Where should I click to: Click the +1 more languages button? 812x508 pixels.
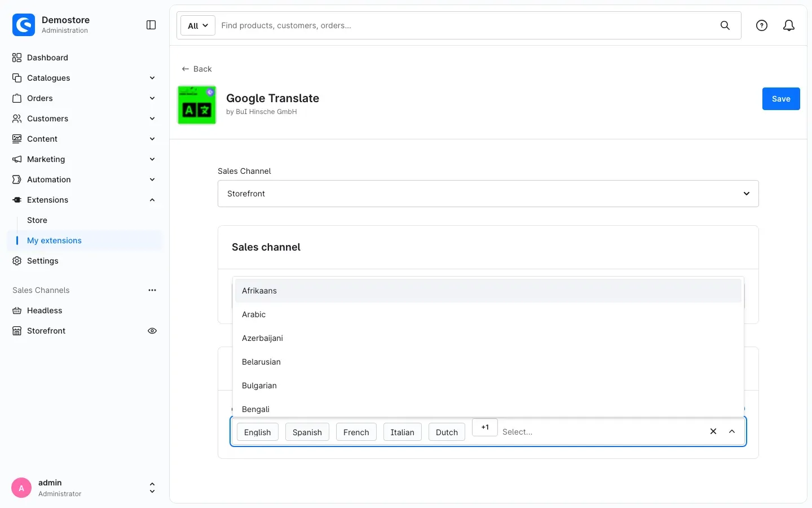(x=485, y=427)
